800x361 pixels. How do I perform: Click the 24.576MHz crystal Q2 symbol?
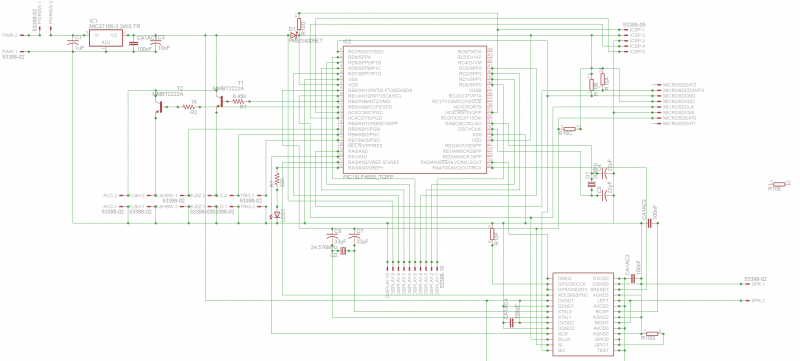pos(343,250)
